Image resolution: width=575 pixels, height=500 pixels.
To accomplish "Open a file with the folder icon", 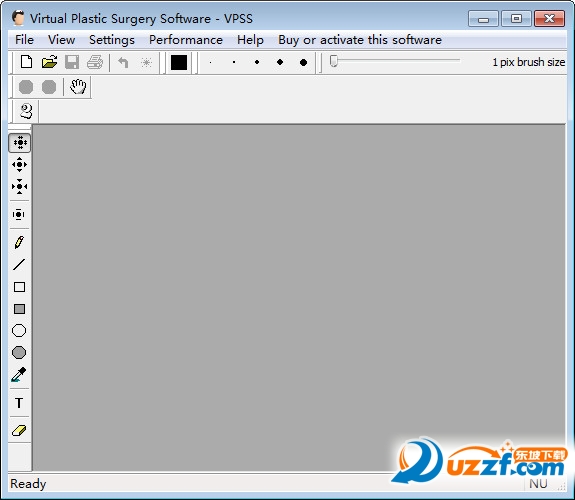I will 49,62.
